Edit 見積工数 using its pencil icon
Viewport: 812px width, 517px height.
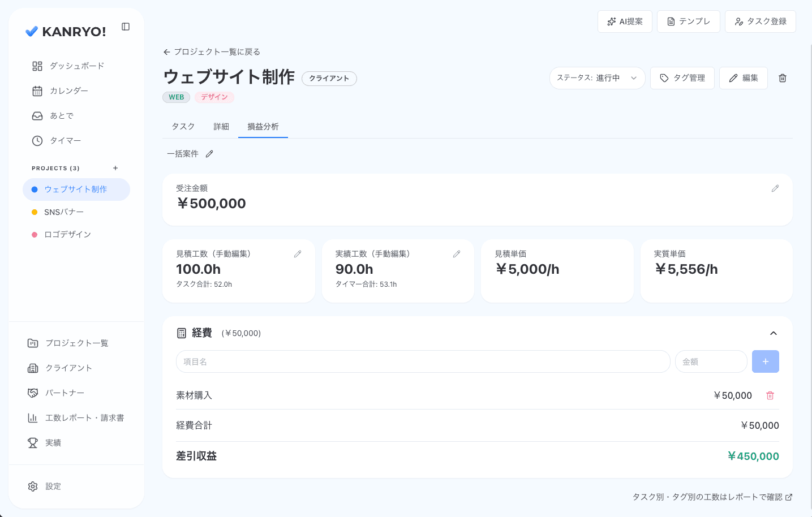point(298,254)
